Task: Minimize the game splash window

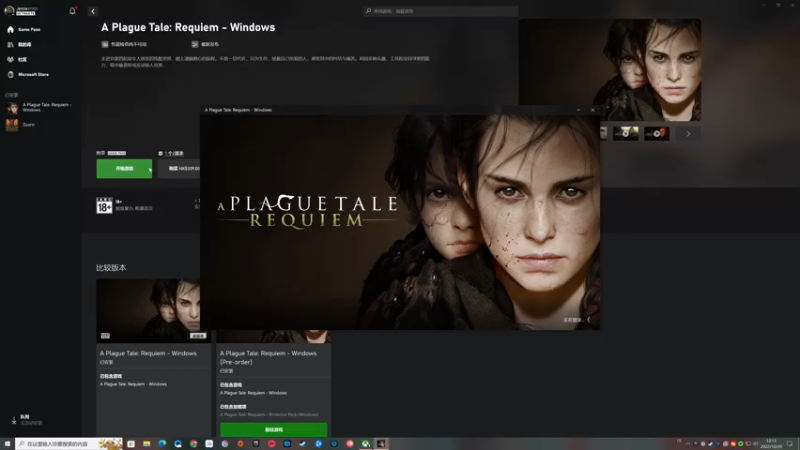Action: click(x=578, y=110)
